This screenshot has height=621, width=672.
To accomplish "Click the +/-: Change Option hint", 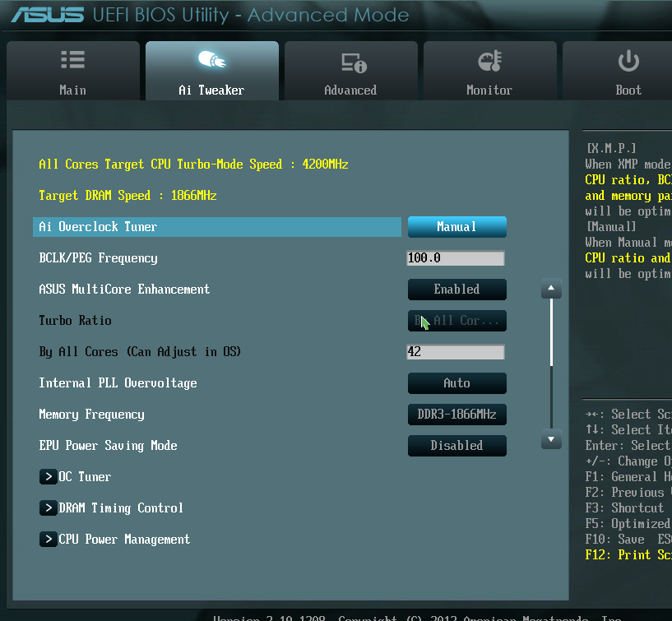I will point(628,461).
